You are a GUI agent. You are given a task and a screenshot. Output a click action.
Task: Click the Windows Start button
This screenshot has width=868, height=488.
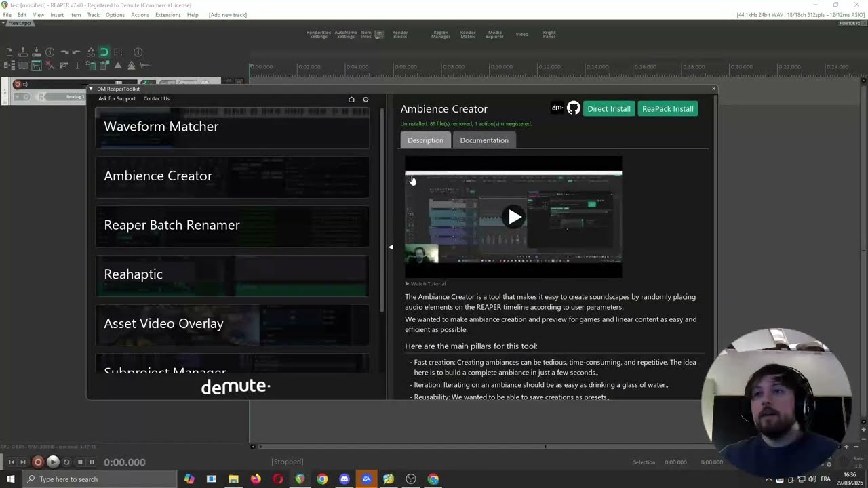coord(10,479)
